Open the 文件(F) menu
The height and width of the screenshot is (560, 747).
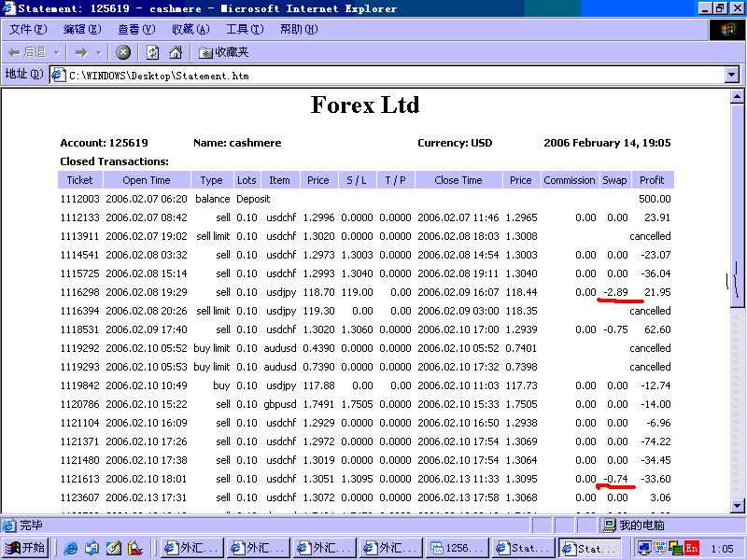coord(28,30)
